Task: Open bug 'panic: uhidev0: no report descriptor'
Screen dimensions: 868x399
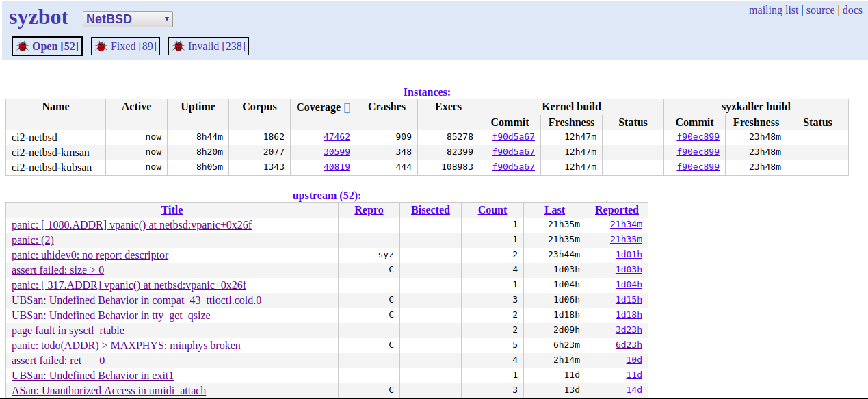Action: (90, 255)
